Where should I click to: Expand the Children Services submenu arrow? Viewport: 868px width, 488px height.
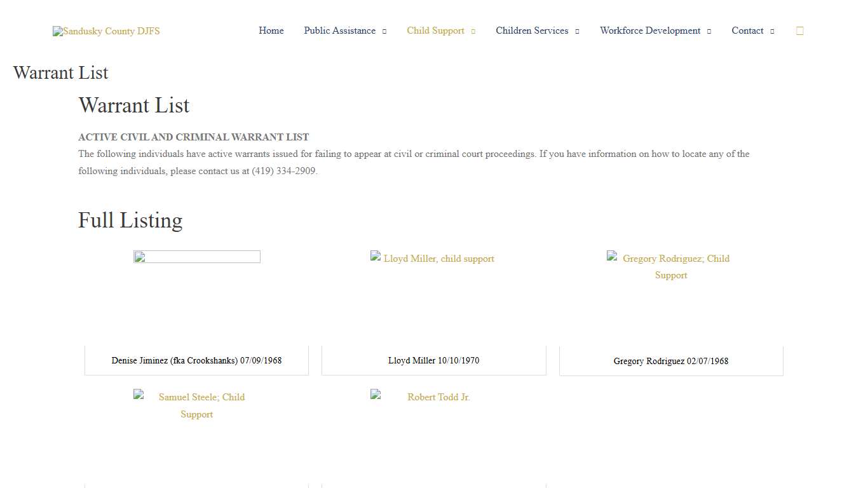point(577,31)
